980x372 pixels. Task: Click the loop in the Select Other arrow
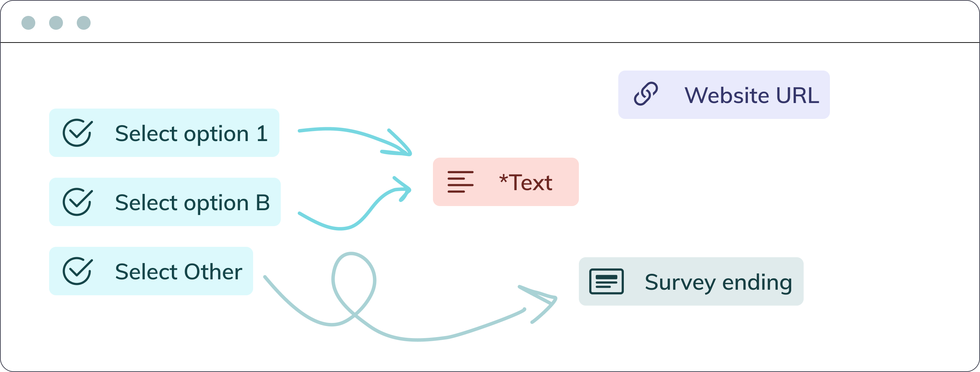[354, 283]
